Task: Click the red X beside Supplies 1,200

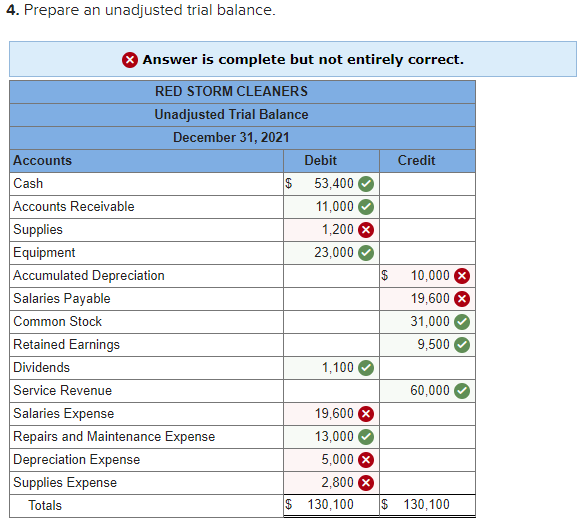Action: (366, 230)
